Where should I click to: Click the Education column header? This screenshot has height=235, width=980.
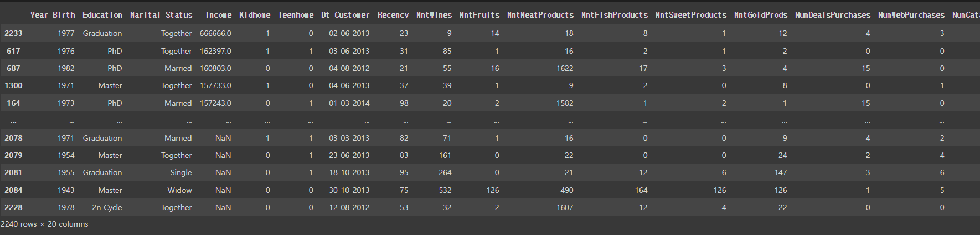102,15
